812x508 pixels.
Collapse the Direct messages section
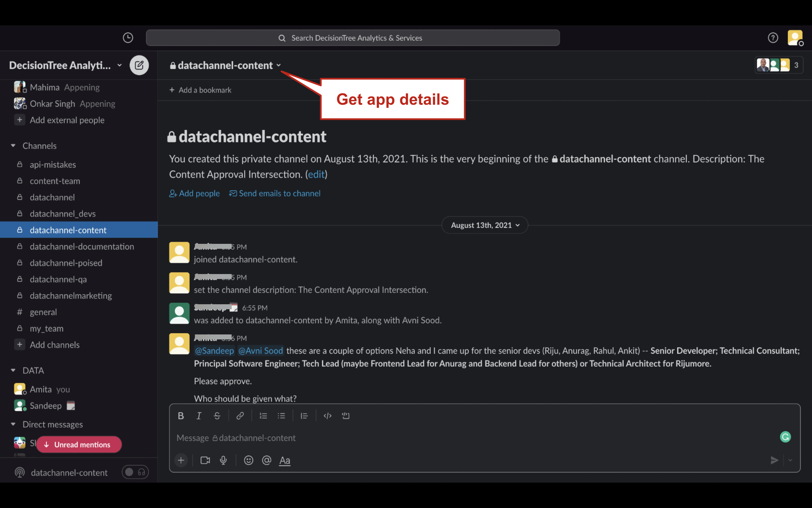click(x=13, y=424)
